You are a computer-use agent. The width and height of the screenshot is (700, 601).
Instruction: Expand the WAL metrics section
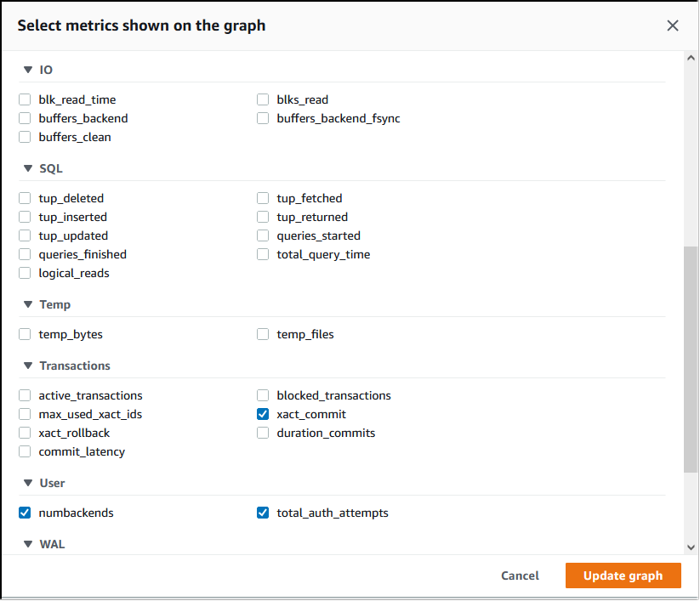(x=29, y=544)
